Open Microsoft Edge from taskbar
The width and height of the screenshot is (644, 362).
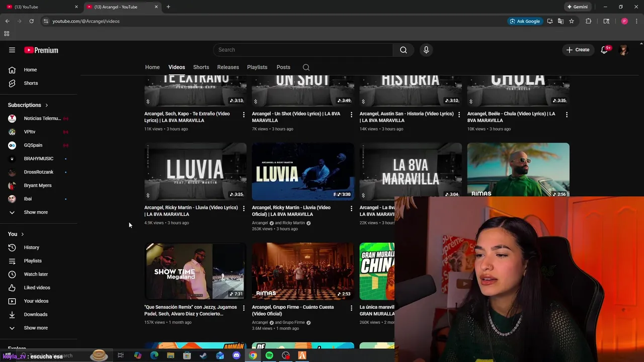154,355
